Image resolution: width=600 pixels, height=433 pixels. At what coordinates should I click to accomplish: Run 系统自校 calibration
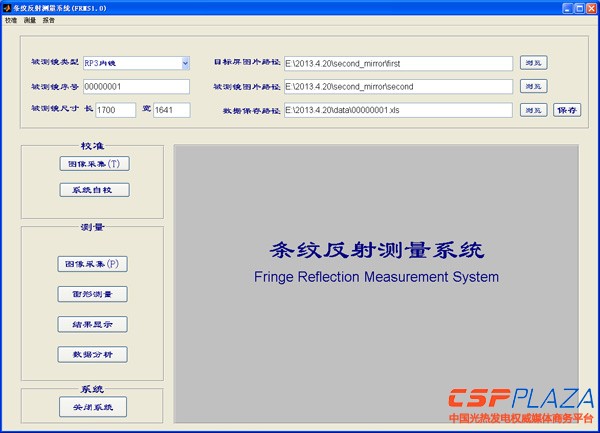tap(94, 189)
